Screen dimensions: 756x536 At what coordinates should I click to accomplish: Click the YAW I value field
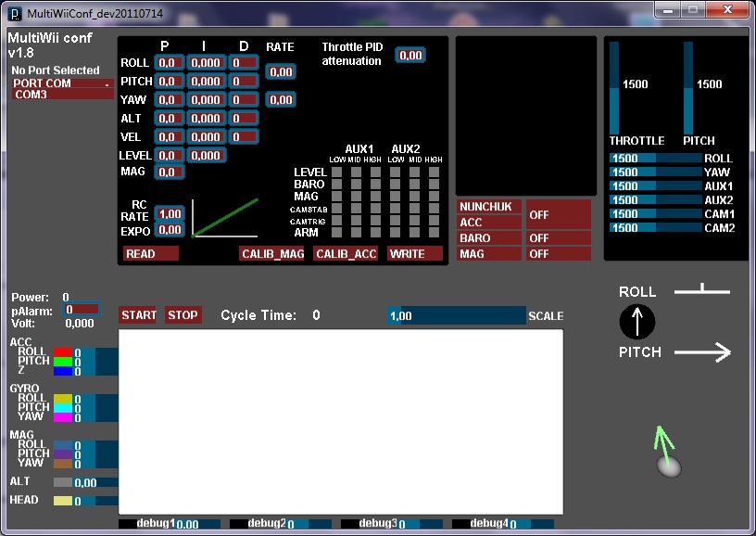(x=207, y=100)
